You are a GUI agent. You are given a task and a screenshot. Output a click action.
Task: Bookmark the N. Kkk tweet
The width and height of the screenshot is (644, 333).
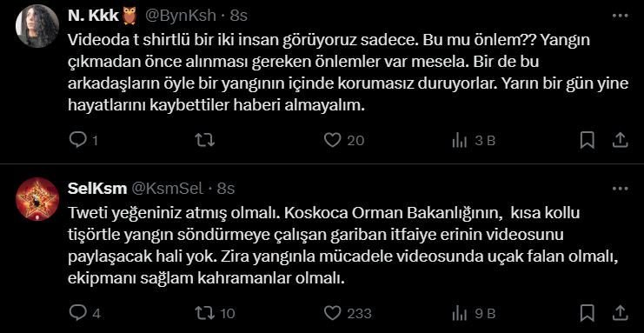pyautogui.click(x=588, y=141)
